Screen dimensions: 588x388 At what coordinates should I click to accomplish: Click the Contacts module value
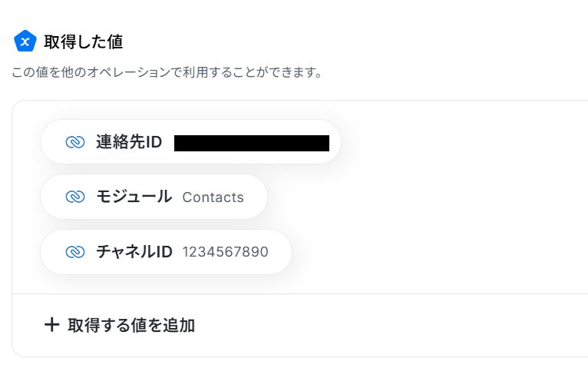point(213,197)
